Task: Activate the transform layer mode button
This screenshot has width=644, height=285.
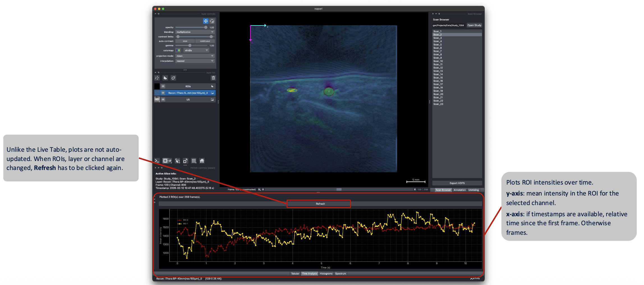Action: click(212, 21)
